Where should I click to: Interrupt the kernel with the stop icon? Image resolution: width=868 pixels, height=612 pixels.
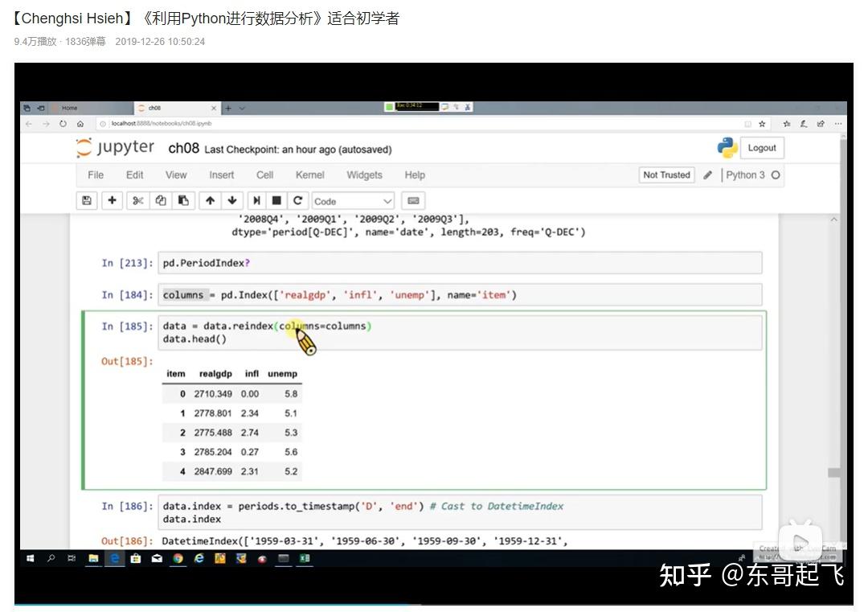tap(276, 200)
